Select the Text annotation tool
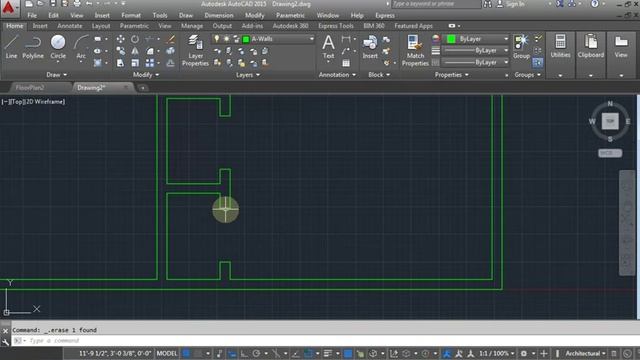This screenshot has width=640, height=360. pos(328,47)
